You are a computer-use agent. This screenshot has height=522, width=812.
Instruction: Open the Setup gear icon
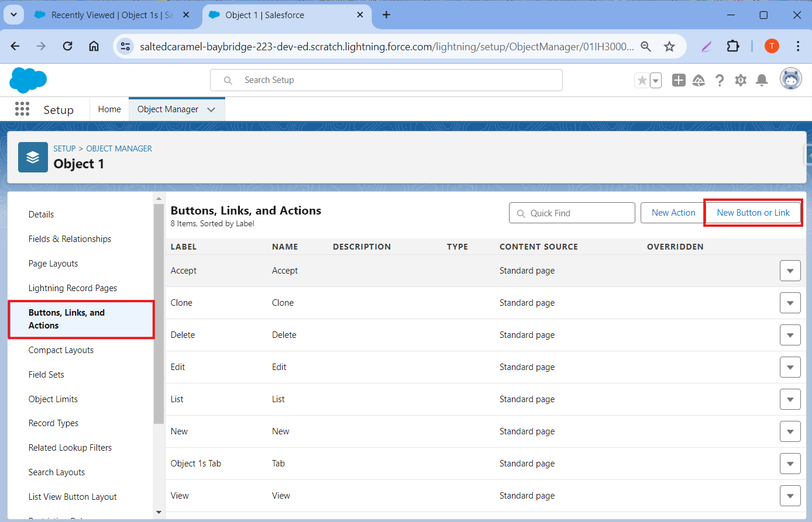pyautogui.click(x=741, y=81)
